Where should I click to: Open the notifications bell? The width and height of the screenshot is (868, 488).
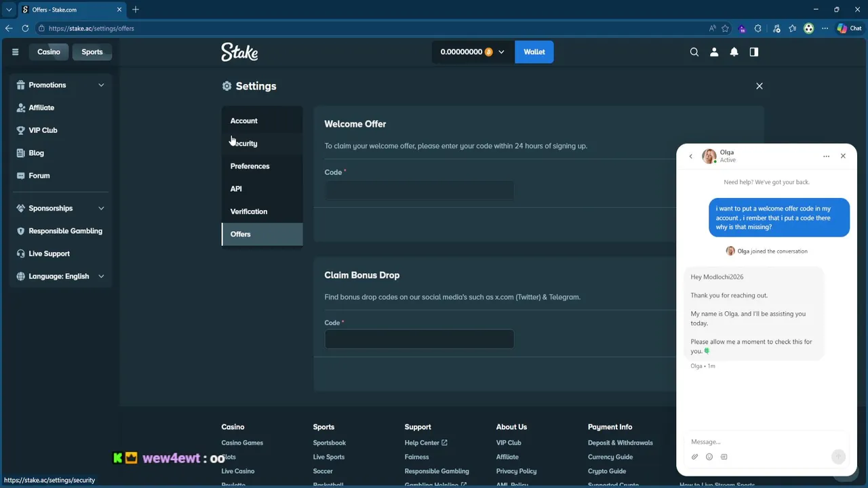[734, 52]
